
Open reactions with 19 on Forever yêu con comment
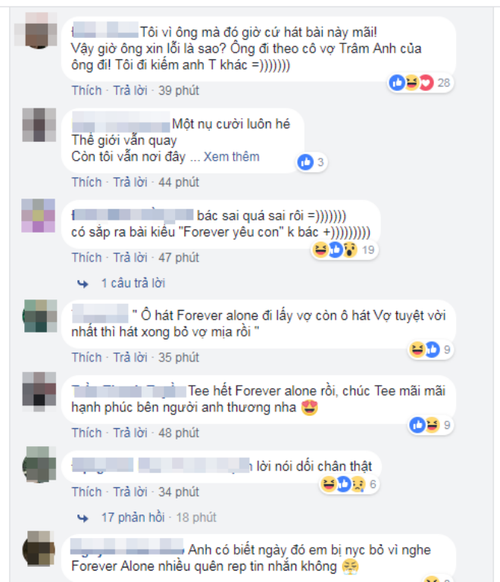344,250
